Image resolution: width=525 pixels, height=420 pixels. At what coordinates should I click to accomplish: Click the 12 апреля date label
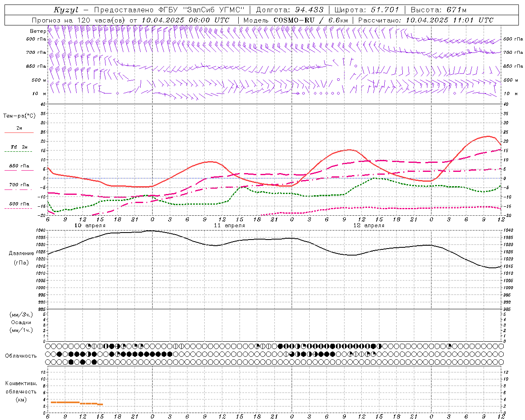click(369, 226)
